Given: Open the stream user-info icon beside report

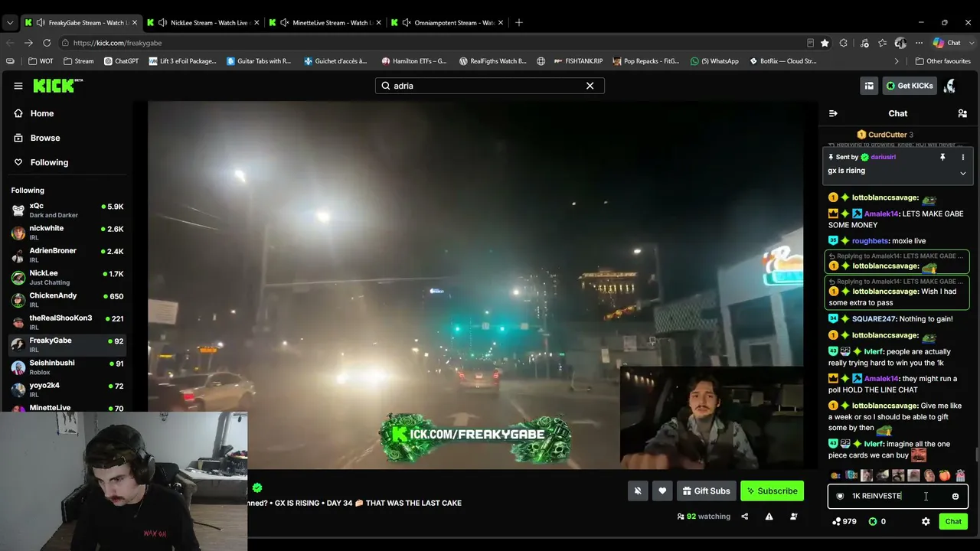Looking at the screenshot, I should [793, 517].
